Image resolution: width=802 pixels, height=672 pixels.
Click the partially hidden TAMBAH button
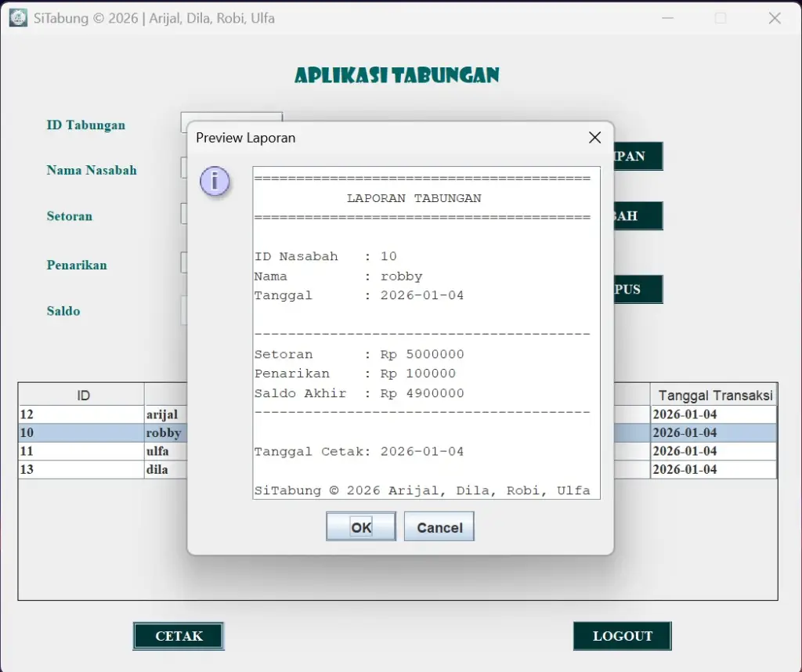(638, 216)
